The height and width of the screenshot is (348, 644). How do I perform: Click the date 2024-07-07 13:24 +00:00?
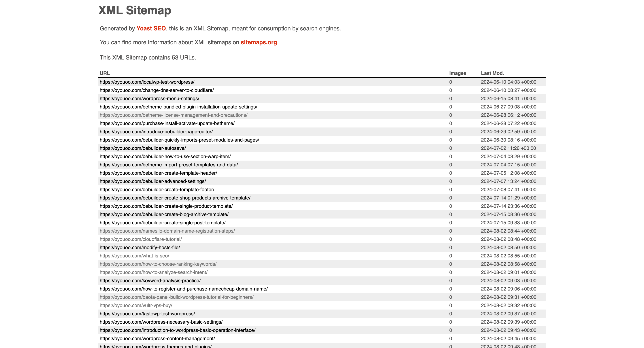tap(508, 181)
